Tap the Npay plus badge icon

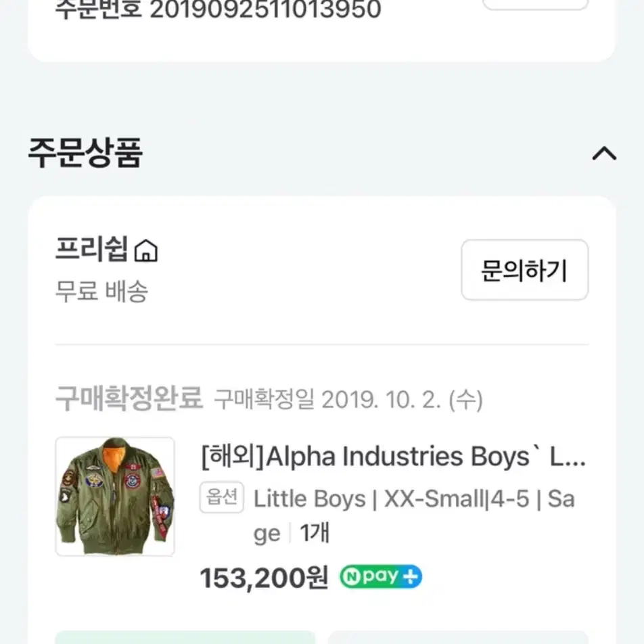click(381, 576)
